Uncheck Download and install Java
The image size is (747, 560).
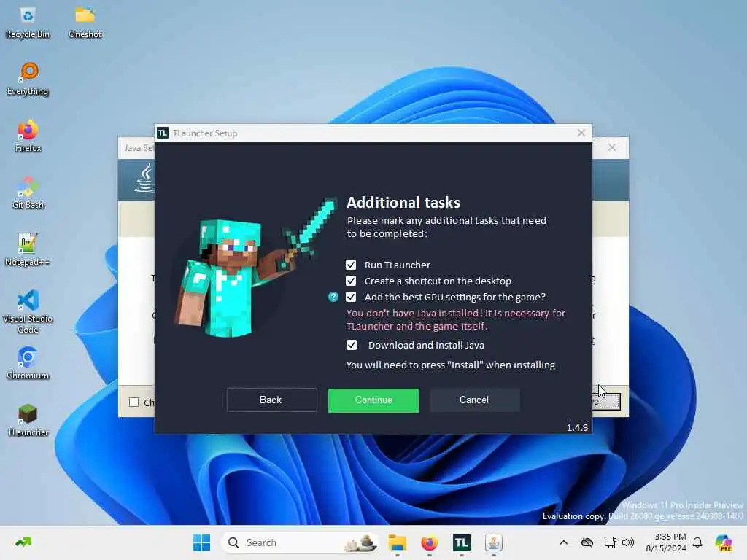(351, 345)
